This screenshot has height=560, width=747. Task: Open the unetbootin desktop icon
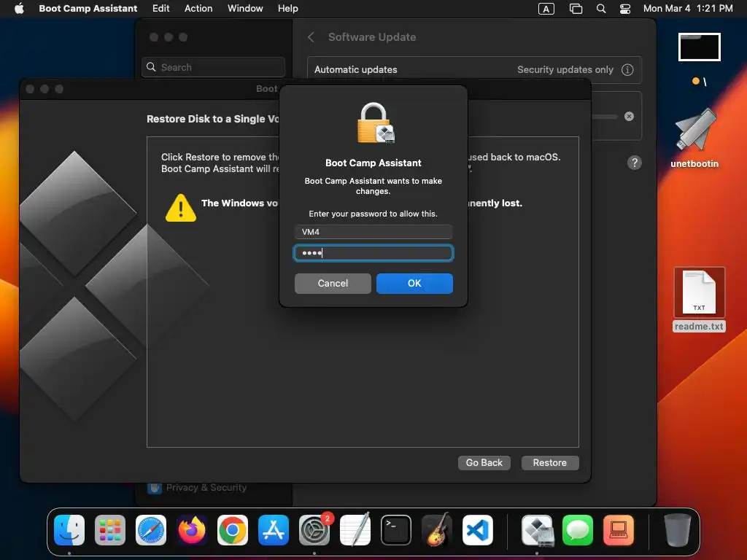coord(694,138)
